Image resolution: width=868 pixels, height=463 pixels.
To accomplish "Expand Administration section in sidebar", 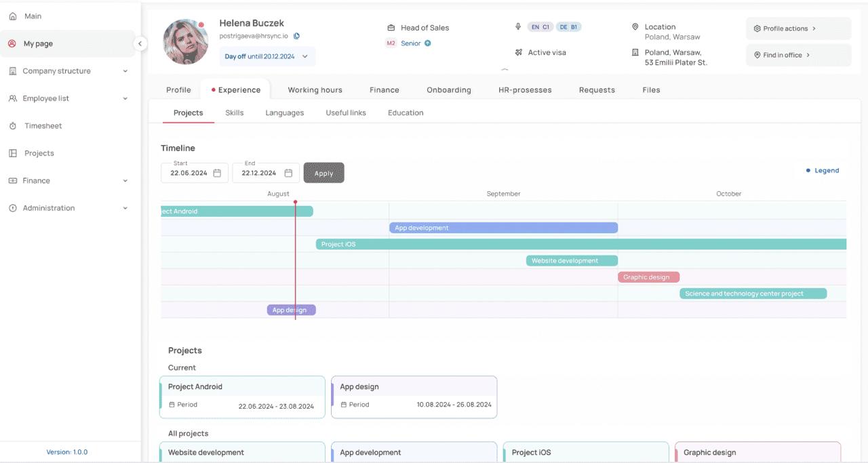I will pos(125,208).
